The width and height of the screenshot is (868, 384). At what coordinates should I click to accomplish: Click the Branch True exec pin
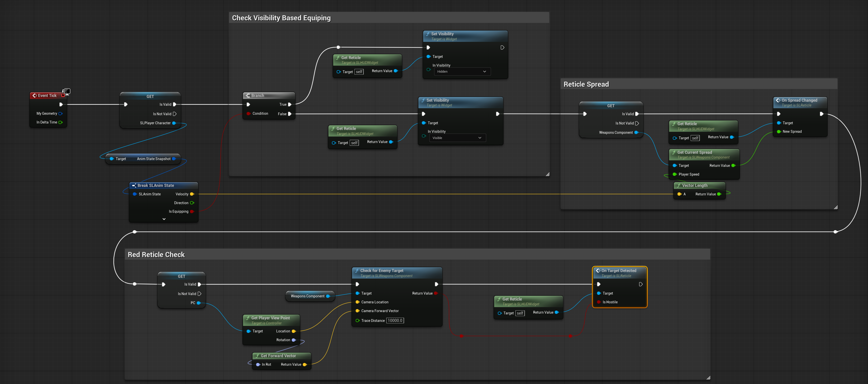click(290, 104)
